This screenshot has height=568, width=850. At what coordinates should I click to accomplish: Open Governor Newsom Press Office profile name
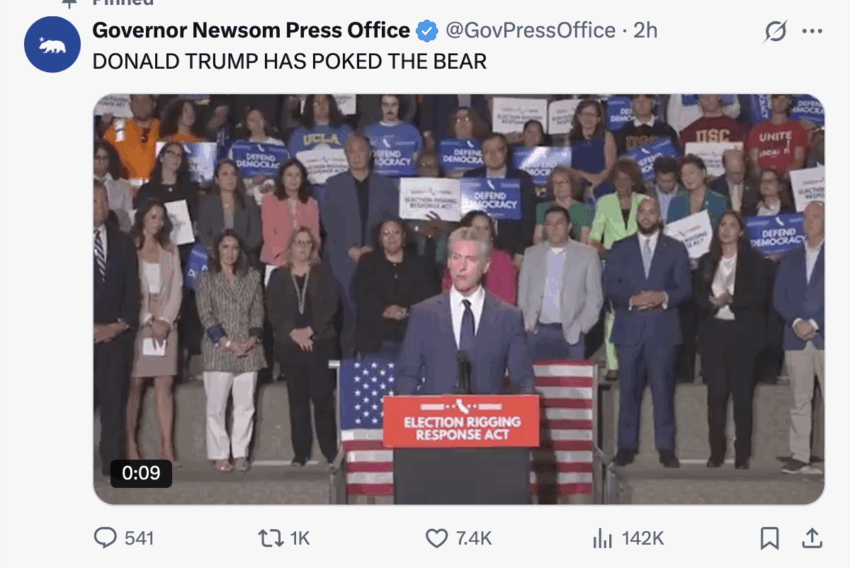tap(251, 30)
